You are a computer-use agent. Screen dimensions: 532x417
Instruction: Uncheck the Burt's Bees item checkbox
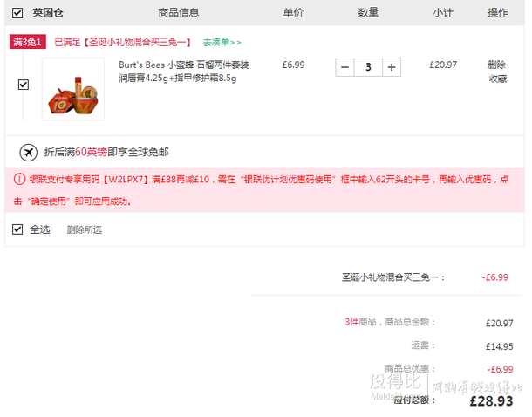(x=24, y=85)
